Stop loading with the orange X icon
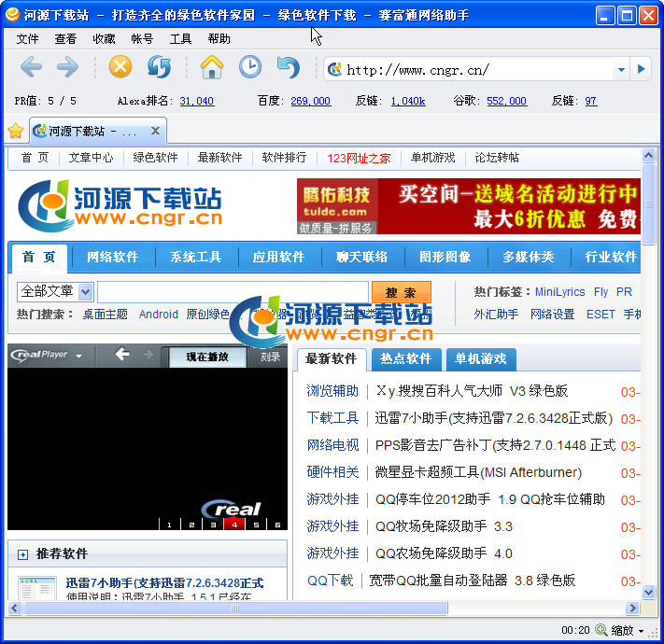664x644 pixels. [120, 67]
